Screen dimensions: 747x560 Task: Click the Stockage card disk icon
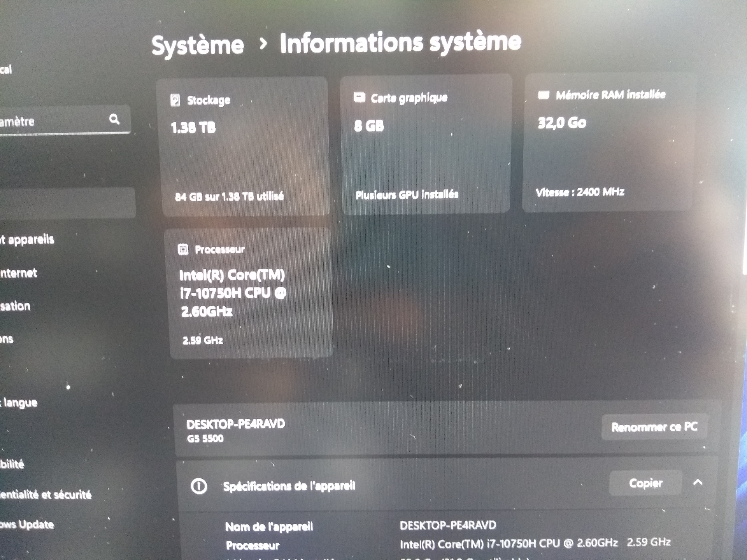point(175,100)
